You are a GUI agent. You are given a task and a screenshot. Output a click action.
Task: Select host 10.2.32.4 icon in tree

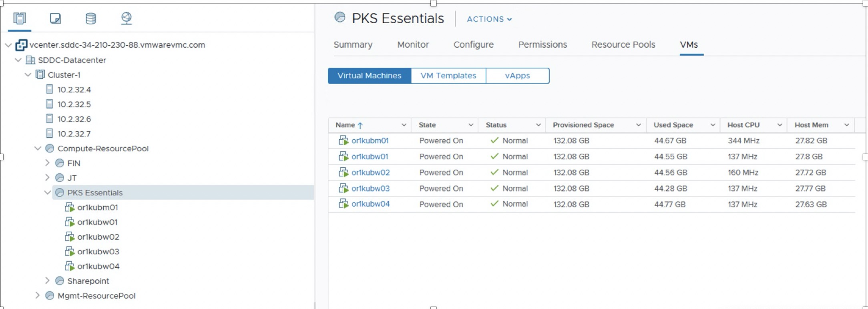(50, 89)
